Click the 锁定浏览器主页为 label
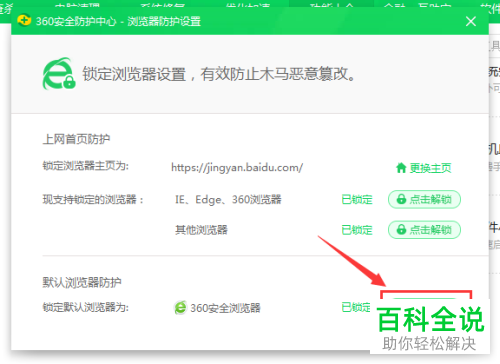The height and width of the screenshot is (364, 500). [x=86, y=166]
